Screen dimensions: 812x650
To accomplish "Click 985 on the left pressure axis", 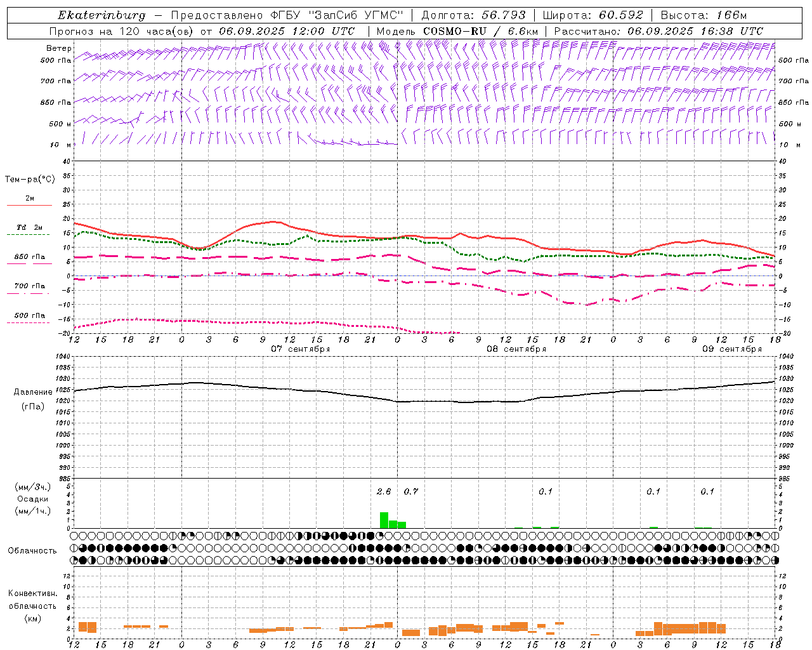I will 64,479.
